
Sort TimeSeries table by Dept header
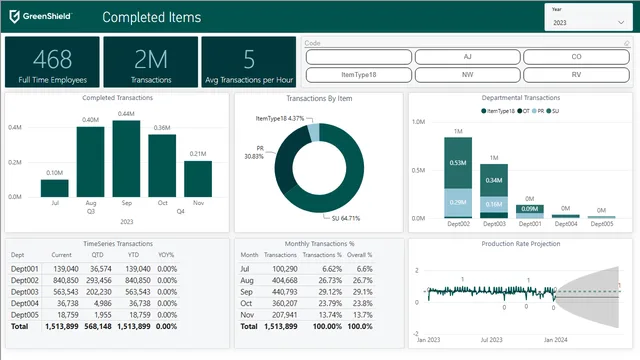(x=18, y=255)
